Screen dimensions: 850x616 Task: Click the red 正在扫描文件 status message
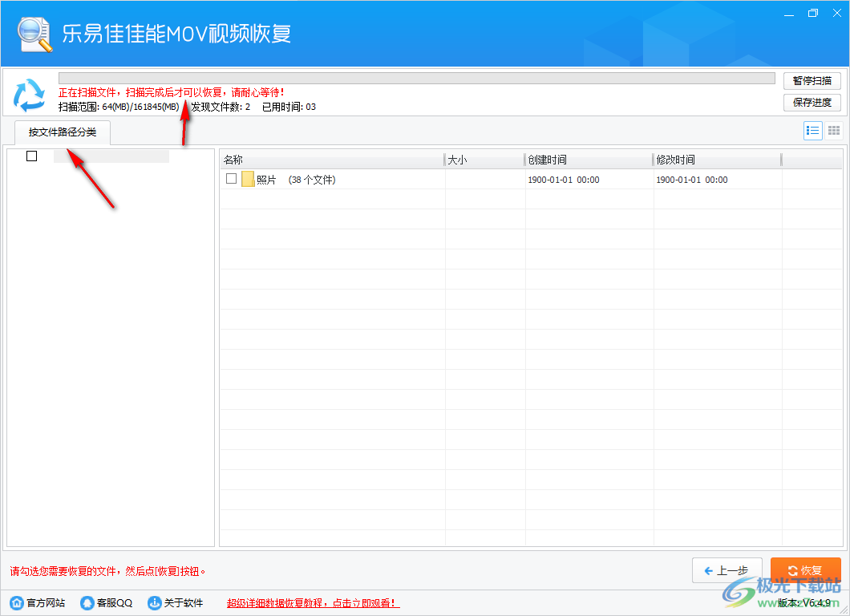point(172,93)
